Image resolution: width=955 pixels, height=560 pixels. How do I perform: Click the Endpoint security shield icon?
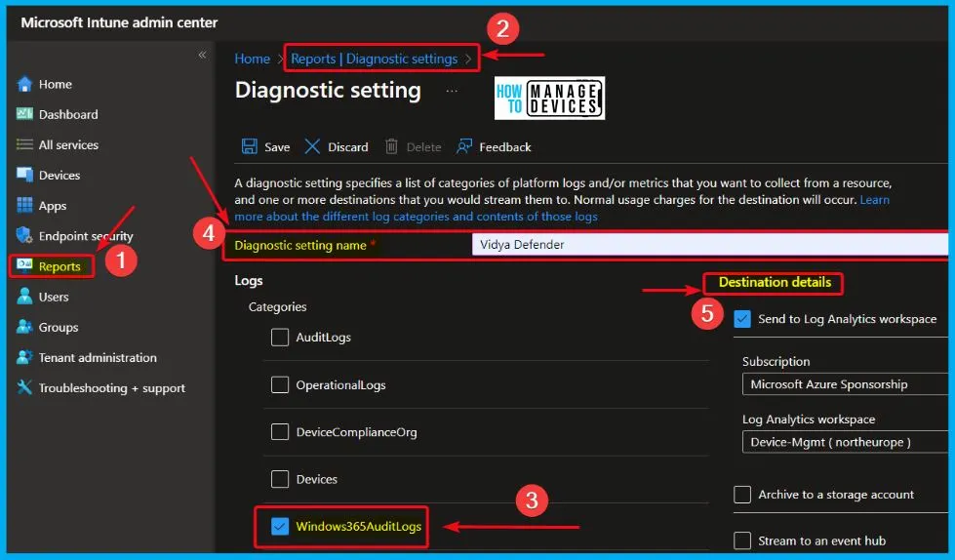tap(25, 236)
